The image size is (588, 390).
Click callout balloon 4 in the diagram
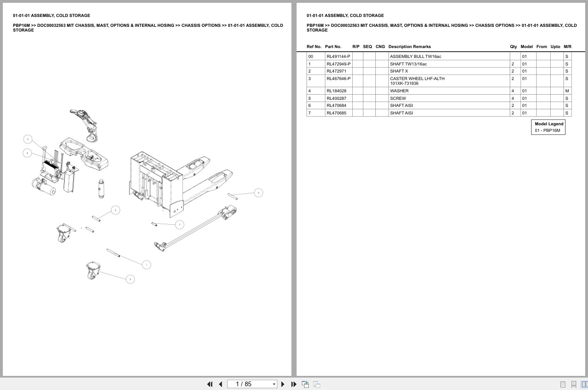28,153
